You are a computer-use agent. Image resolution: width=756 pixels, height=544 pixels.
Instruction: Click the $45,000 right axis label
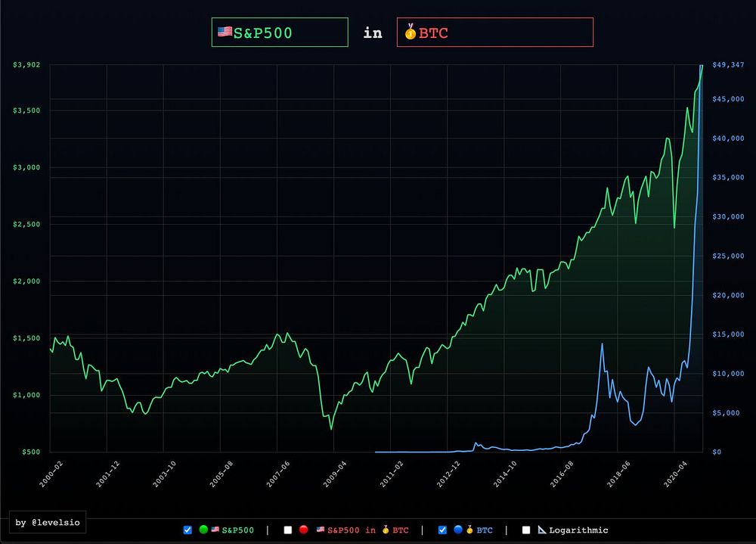click(728, 99)
